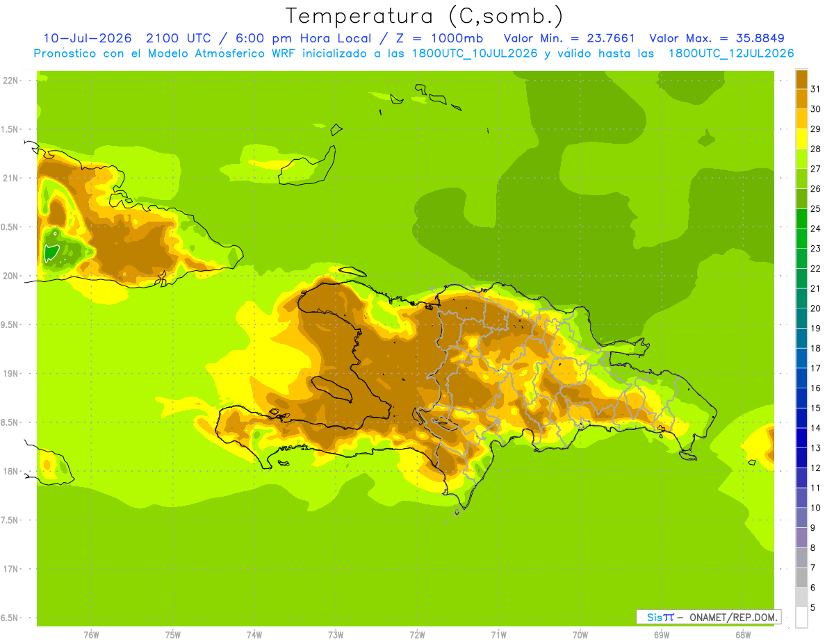This screenshot has width=834, height=644.
Task: Pick the legend color between 26 and 27
Action: coord(801,179)
